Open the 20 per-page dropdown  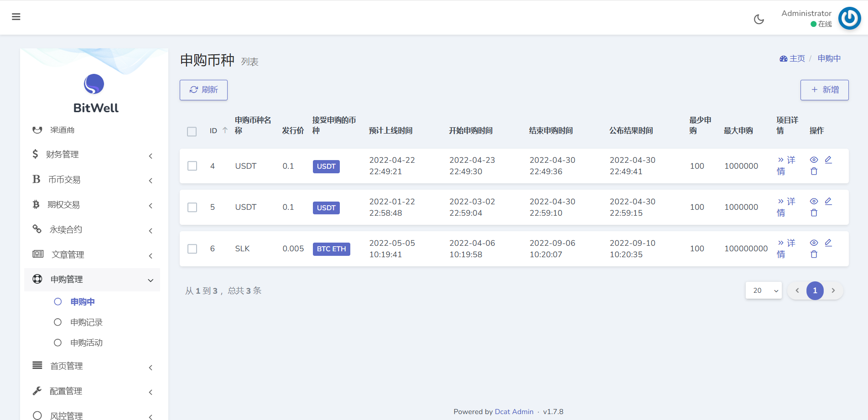coord(764,290)
